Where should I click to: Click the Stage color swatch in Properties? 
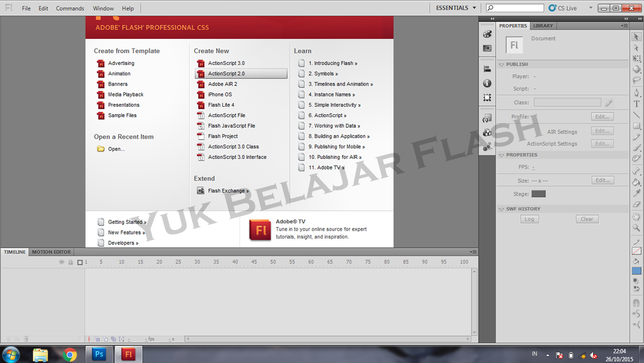click(x=538, y=193)
